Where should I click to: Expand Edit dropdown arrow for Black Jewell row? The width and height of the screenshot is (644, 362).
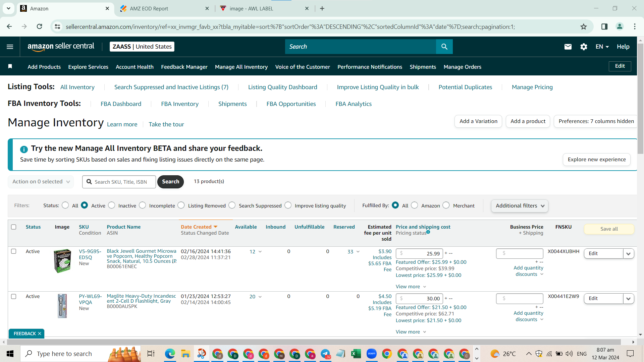pyautogui.click(x=629, y=253)
